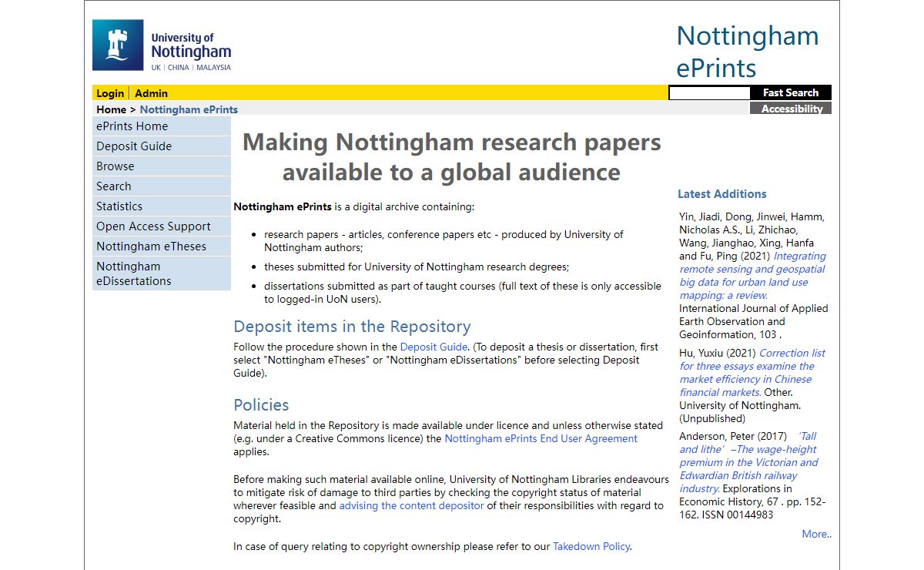Open Deposit Guide in the sidebar menu
This screenshot has width=924, height=570.
(x=162, y=146)
